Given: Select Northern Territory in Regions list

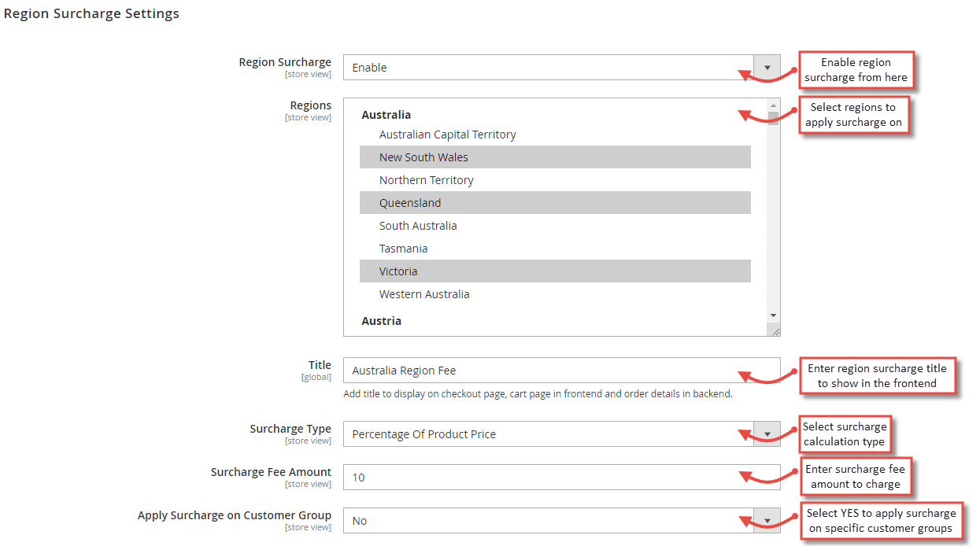Looking at the screenshot, I should coord(555,180).
